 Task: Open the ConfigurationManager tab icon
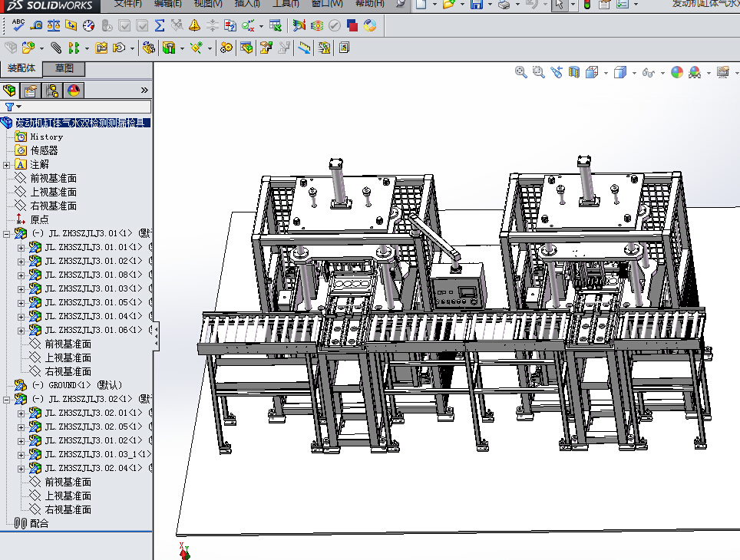pos(52,91)
